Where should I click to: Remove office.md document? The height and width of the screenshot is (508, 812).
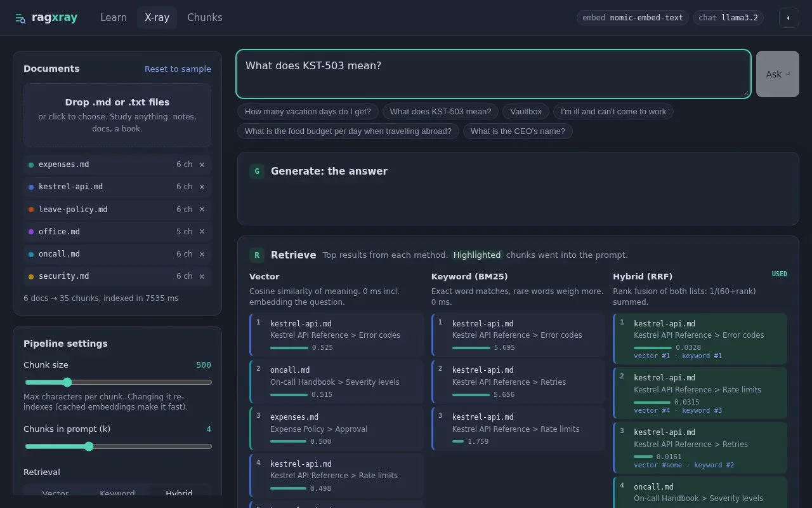(202, 232)
